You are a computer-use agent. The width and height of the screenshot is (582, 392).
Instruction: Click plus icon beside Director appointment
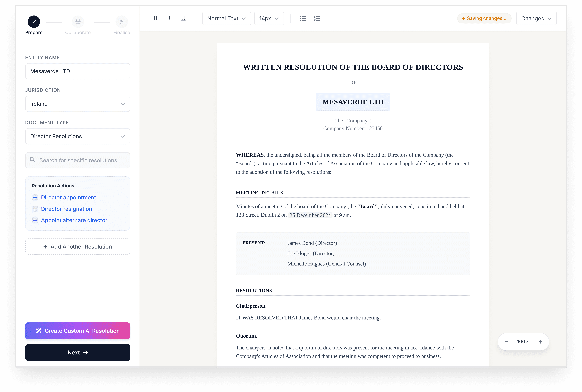click(35, 197)
